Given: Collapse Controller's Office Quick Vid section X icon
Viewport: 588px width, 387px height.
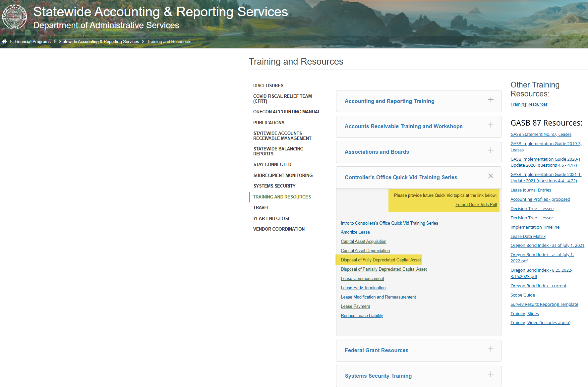Looking at the screenshot, I should tap(491, 176).
